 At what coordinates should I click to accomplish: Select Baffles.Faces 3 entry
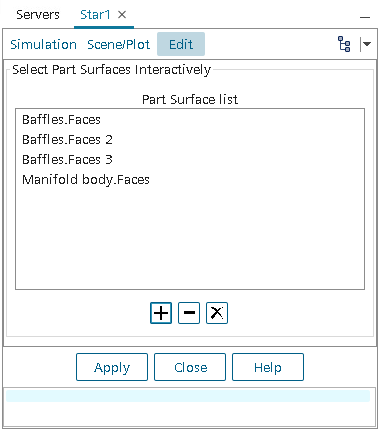tap(67, 160)
